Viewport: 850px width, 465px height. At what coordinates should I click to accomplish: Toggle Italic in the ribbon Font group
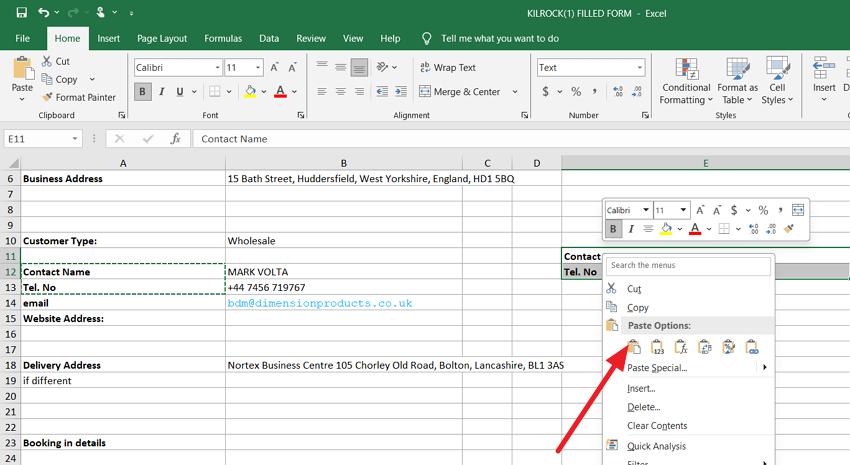[164, 92]
